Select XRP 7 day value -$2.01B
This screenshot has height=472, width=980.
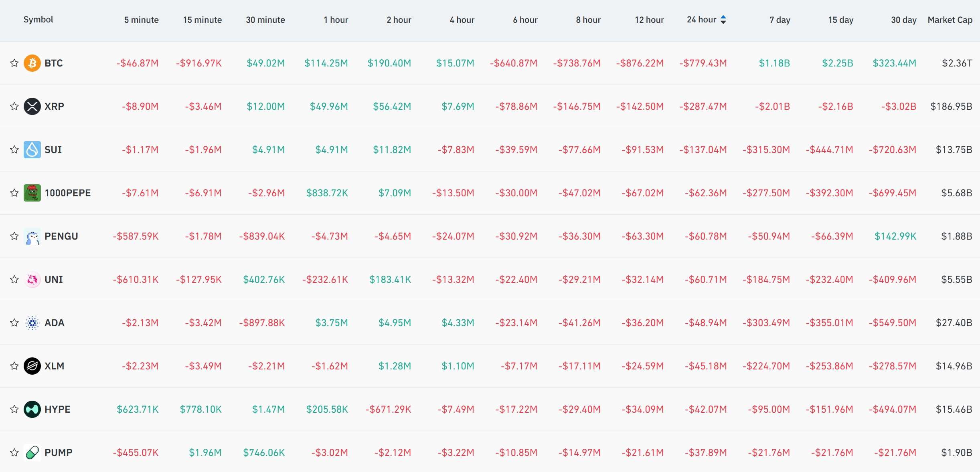tap(772, 106)
